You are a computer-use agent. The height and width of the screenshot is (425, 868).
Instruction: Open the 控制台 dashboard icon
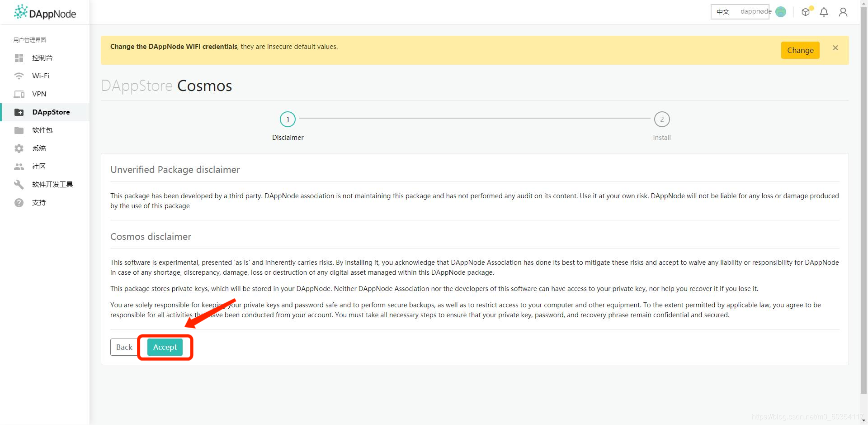pos(19,58)
